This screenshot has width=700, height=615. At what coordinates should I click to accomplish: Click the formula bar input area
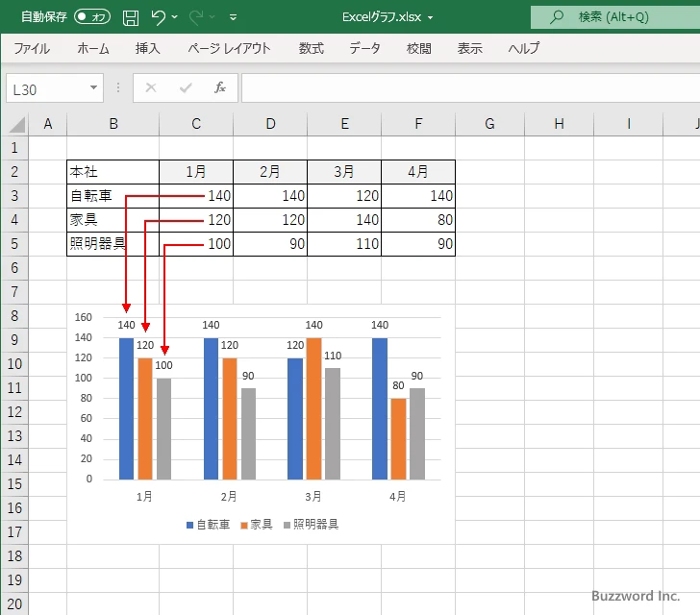point(470,87)
